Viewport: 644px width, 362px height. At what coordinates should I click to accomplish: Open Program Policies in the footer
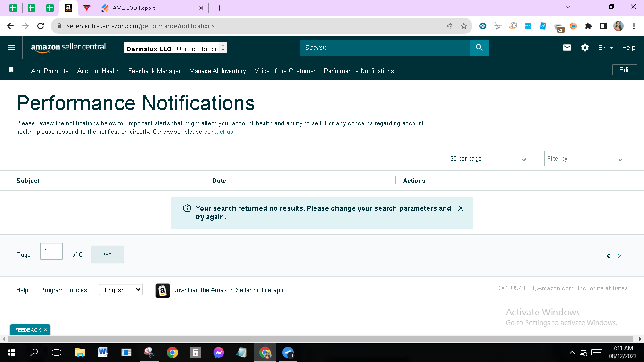(x=64, y=290)
